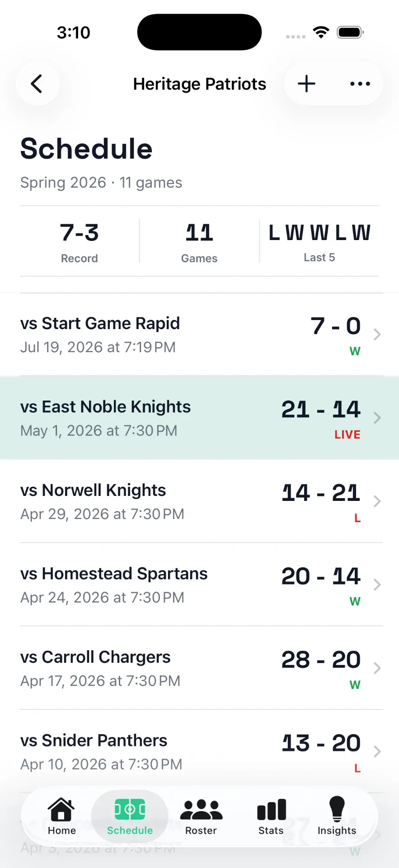399x868 pixels.
Task: Open chevron for Homestead Spartans game
Action: 377,585
